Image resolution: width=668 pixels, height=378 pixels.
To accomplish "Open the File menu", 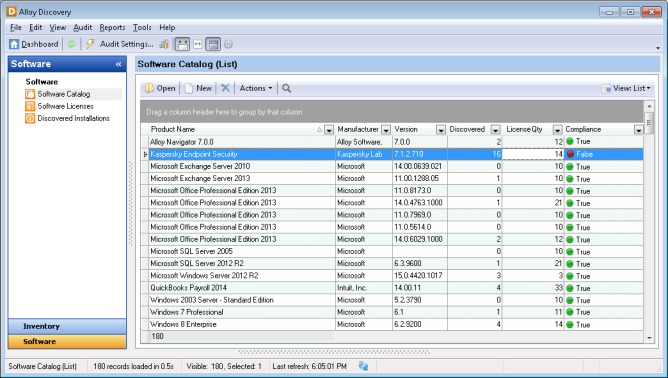I will pyautogui.click(x=16, y=28).
